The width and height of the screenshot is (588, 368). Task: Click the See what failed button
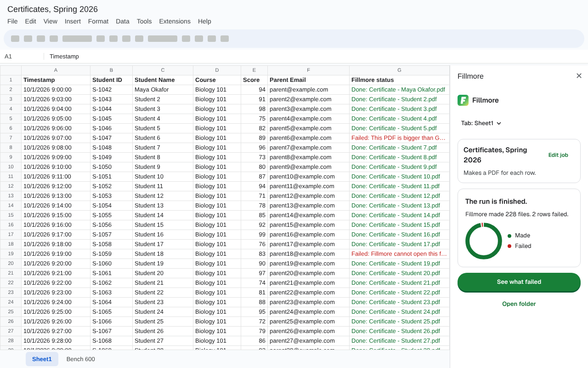519,282
